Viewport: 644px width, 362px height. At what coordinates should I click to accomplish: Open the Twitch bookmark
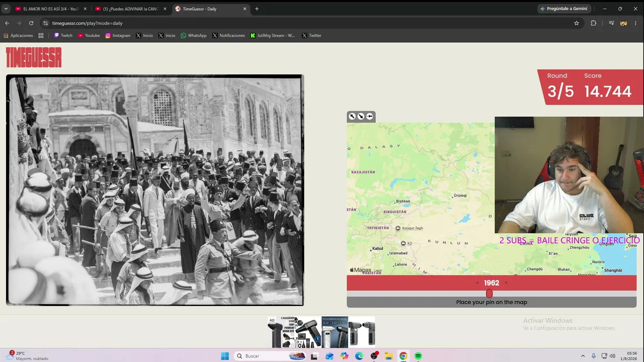coord(63,36)
